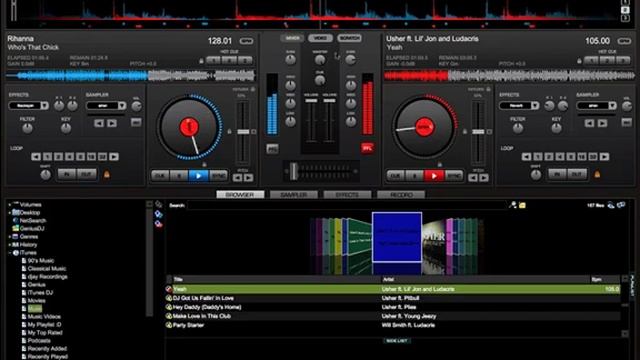Halve the loop length on left deck
This screenshot has width=640, height=360.
[x=36, y=157]
